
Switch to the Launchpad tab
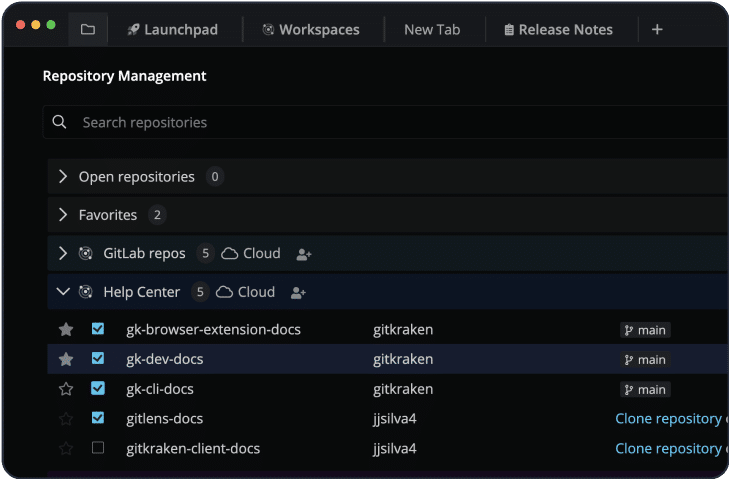coord(172,29)
